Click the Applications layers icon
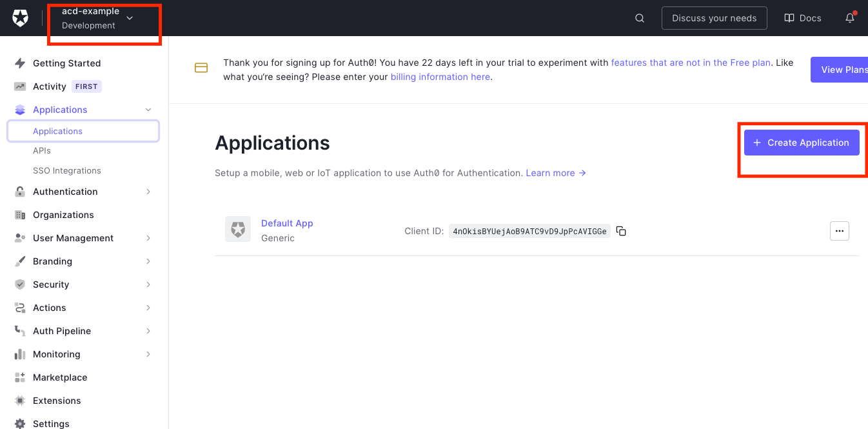 click(20, 110)
